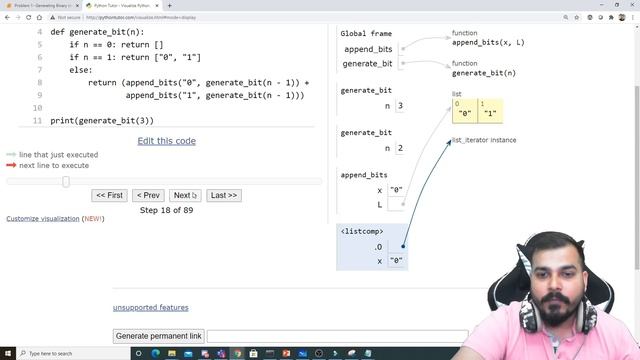640x360 pixels.
Task: Click Generate permanent link button
Action: 159,336
